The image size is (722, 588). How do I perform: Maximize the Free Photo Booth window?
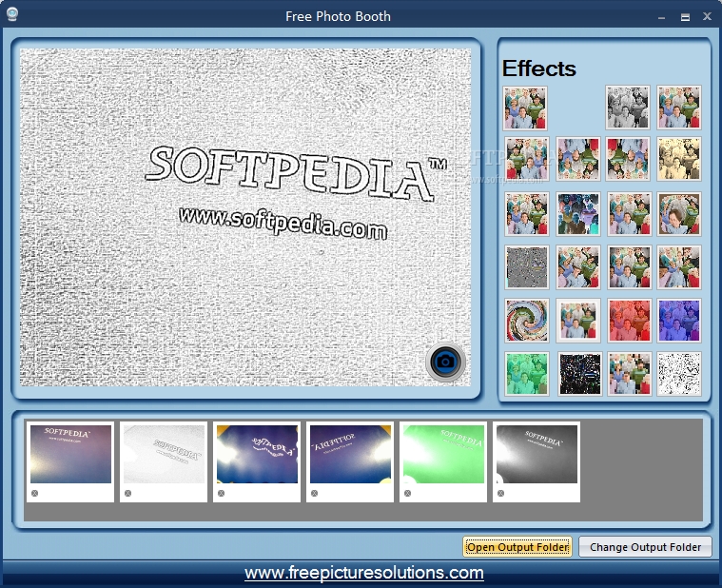click(685, 17)
